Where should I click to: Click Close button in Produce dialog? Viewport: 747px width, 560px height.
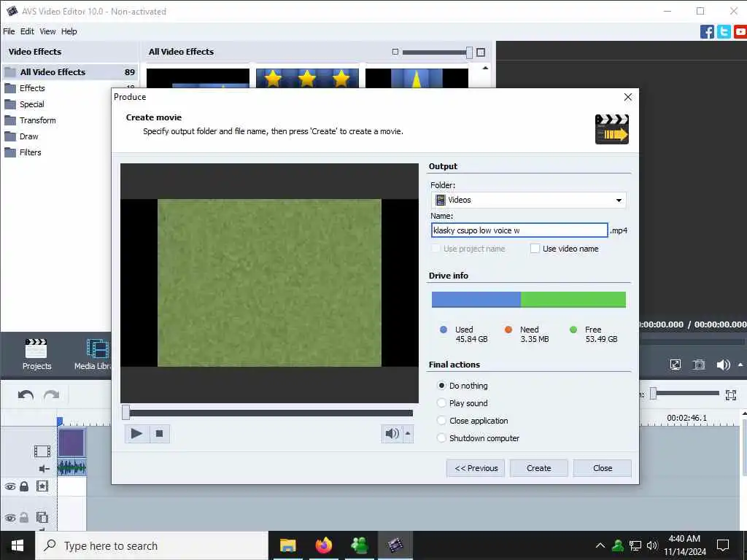[602, 468]
